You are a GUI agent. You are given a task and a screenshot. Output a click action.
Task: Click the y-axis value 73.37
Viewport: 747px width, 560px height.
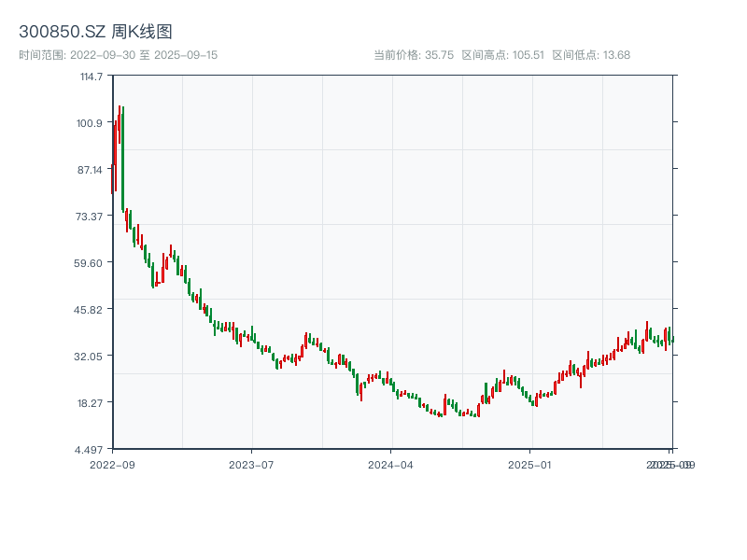89,217
